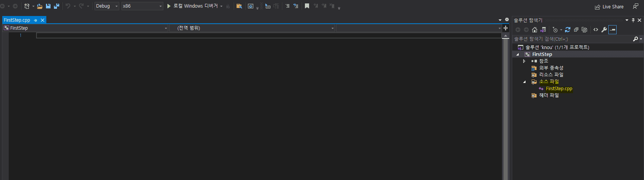Screen dimensions: 644x180
Task: Click the Find in Files toolbar icon
Action: pos(239,6)
